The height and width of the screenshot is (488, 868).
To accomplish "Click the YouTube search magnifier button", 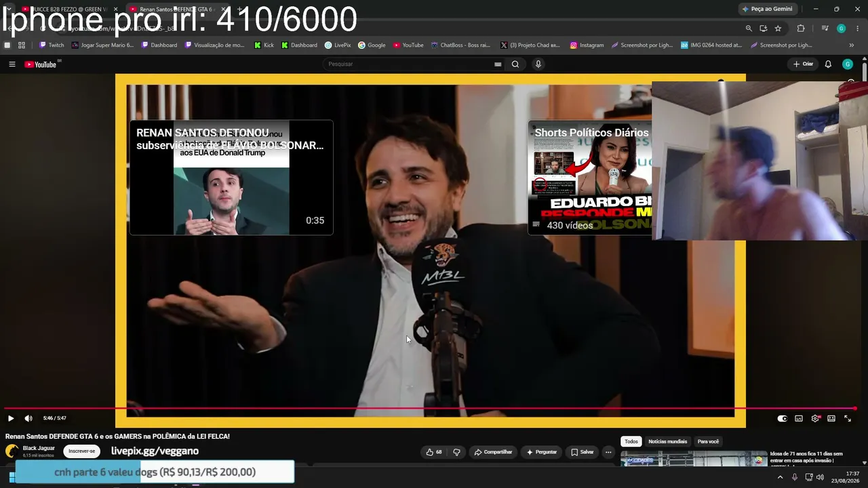I will point(515,64).
